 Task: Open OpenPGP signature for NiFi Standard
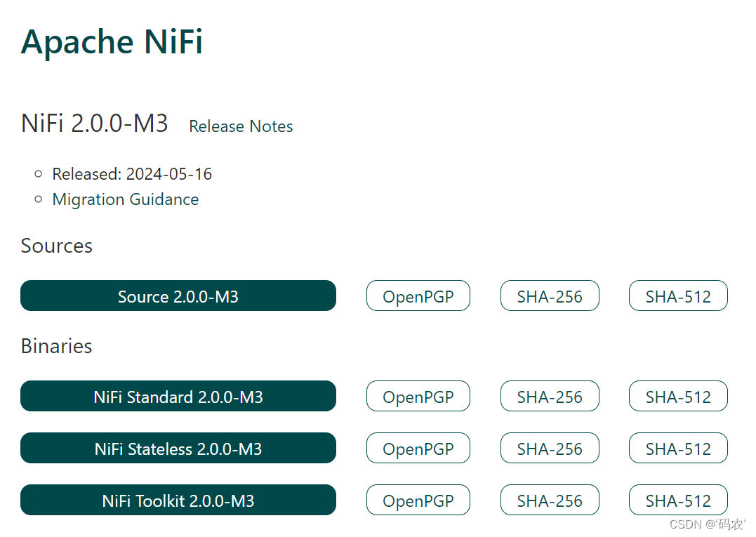click(x=418, y=396)
